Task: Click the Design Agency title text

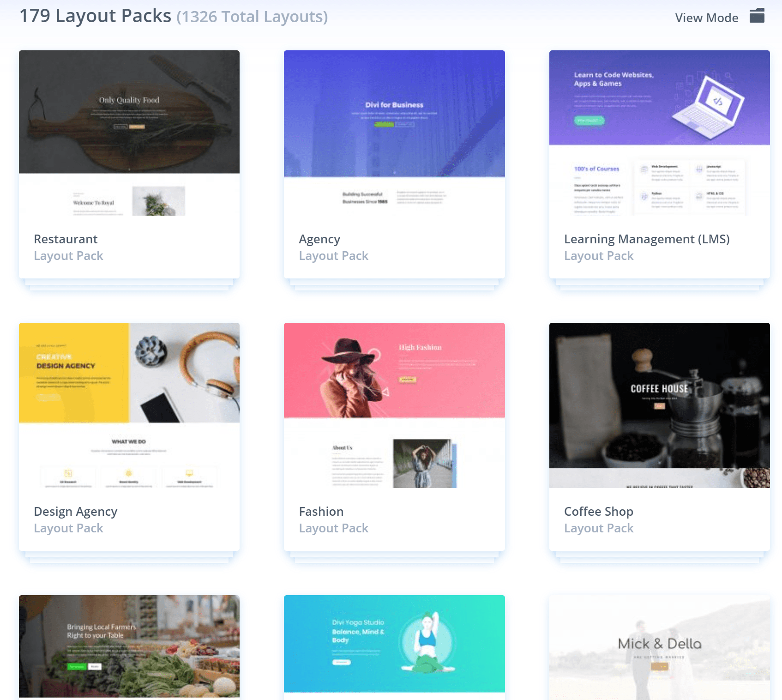Action: click(76, 512)
